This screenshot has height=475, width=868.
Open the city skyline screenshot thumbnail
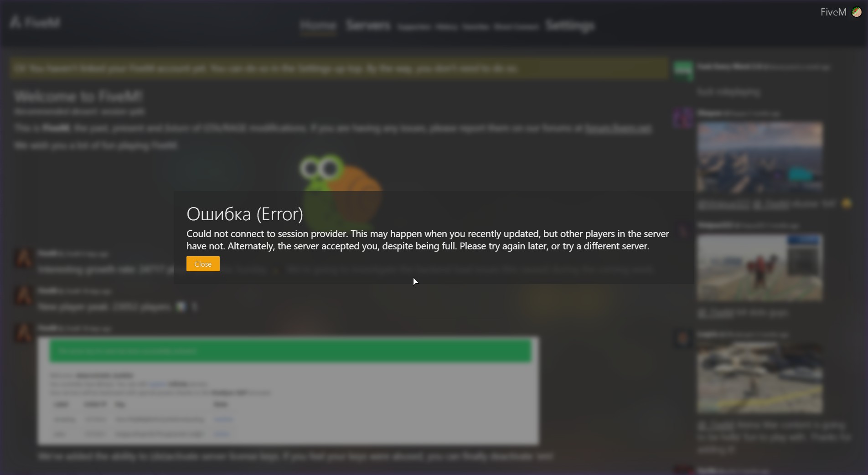click(760, 156)
